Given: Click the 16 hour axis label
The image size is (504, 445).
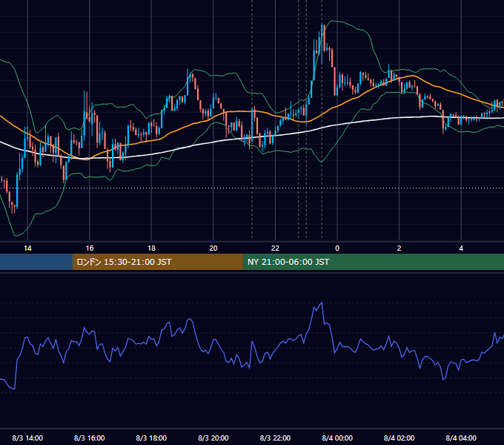Looking at the screenshot, I should tap(90, 248).
